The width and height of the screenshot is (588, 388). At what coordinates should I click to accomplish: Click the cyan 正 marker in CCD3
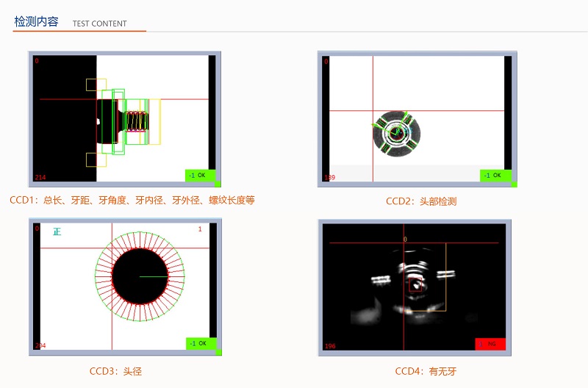click(57, 232)
